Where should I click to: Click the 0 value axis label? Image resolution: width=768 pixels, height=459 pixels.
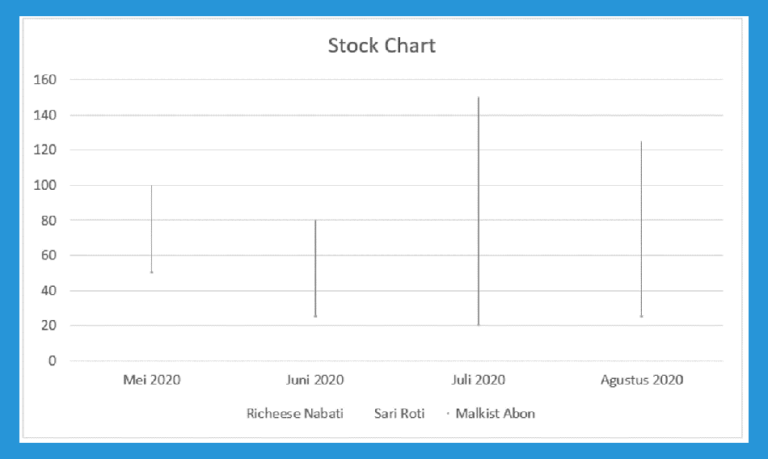pyautogui.click(x=52, y=361)
